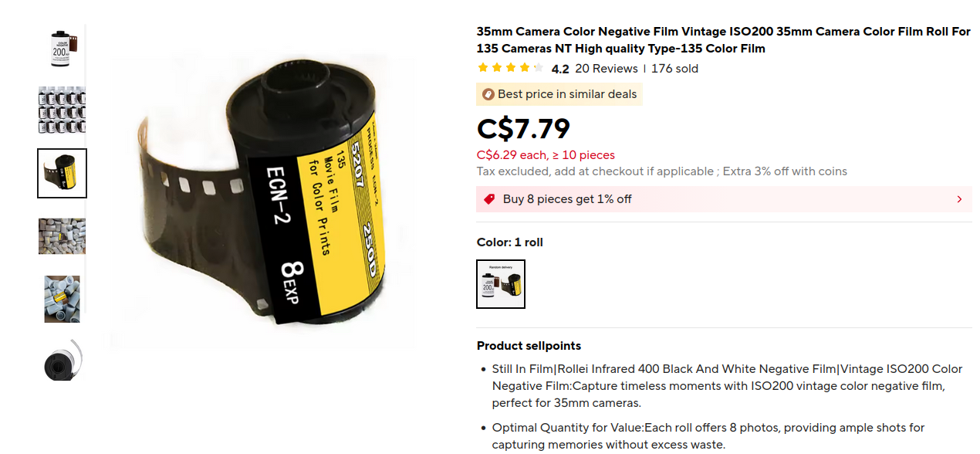Select the COLOR 200 film roll thumbnail
Image resolution: width=980 pixels, height=454 pixels.
pyautogui.click(x=63, y=48)
